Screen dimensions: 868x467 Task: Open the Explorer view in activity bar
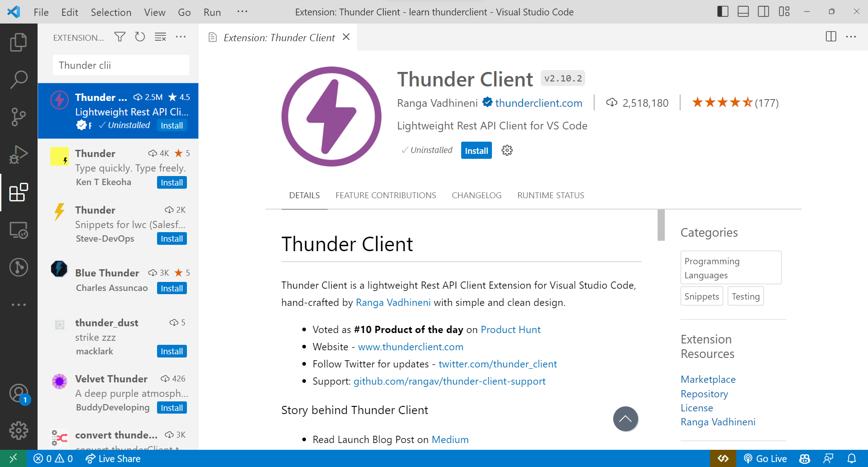pyautogui.click(x=19, y=42)
